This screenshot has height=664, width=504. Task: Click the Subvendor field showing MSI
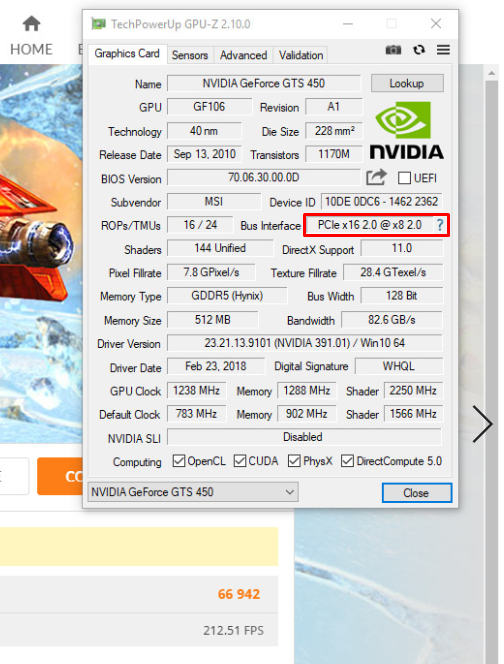pos(213,202)
